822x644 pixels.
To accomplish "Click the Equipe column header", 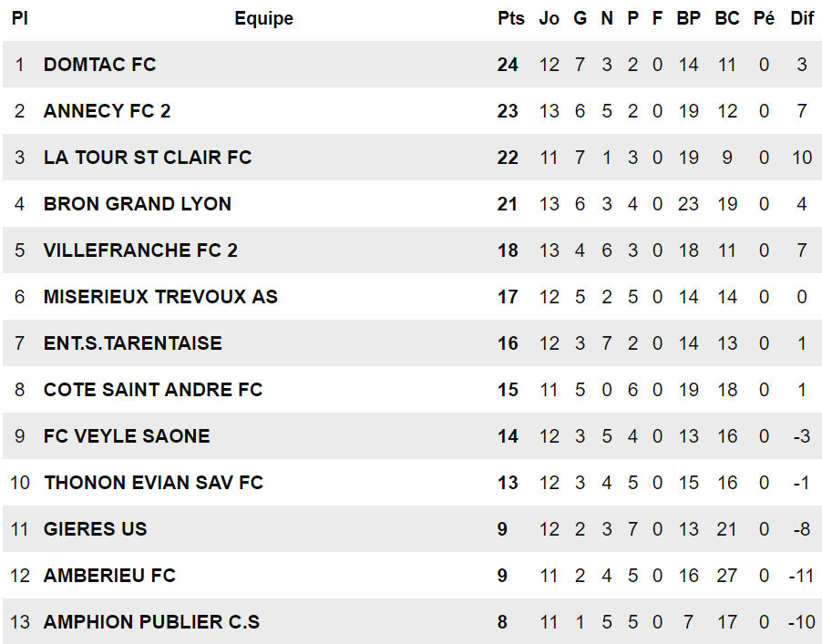I will coord(263,18).
